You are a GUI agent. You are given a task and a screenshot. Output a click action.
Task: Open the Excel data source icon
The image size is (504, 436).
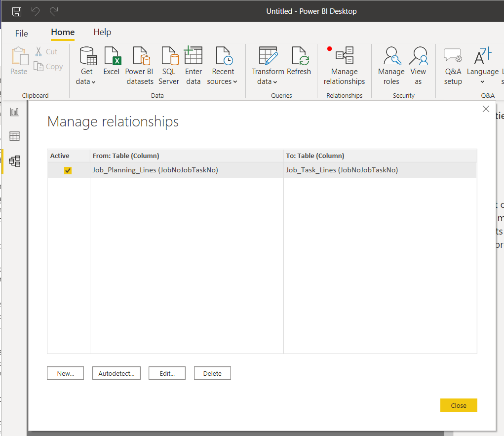(x=112, y=57)
